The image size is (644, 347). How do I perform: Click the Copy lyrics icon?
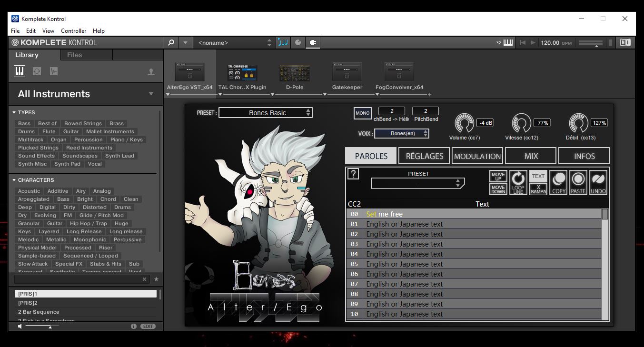pos(558,183)
